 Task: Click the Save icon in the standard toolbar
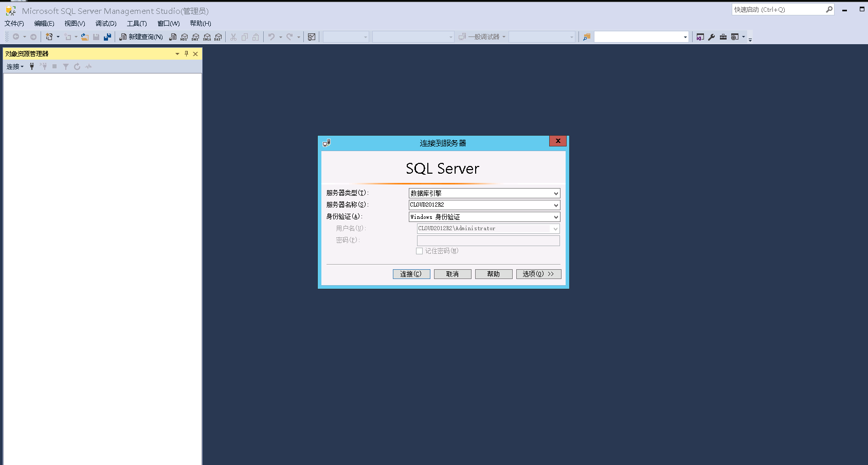pos(96,36)
